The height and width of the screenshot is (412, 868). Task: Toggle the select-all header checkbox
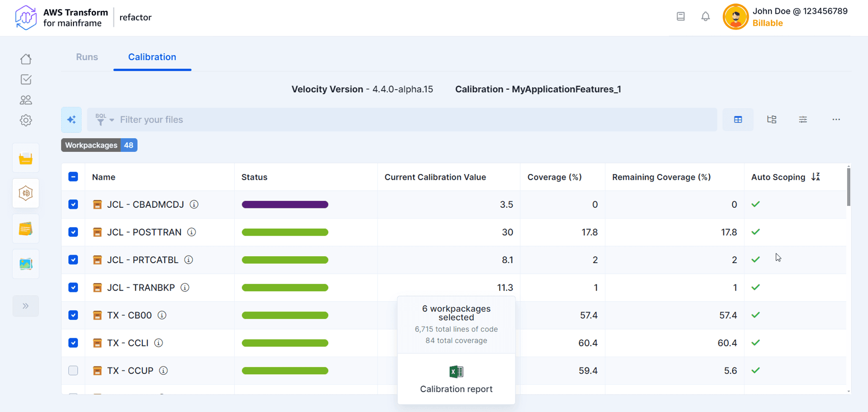tap(73, 177)
